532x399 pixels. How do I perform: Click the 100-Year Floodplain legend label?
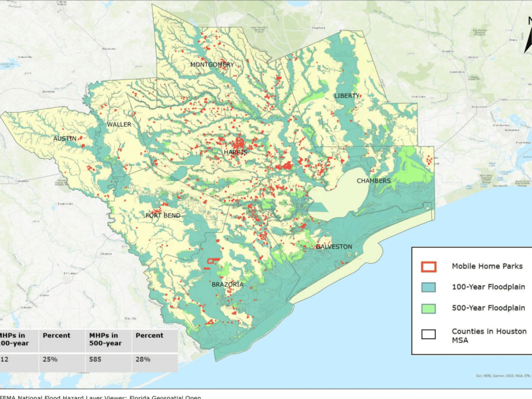(x=488, y=287)
